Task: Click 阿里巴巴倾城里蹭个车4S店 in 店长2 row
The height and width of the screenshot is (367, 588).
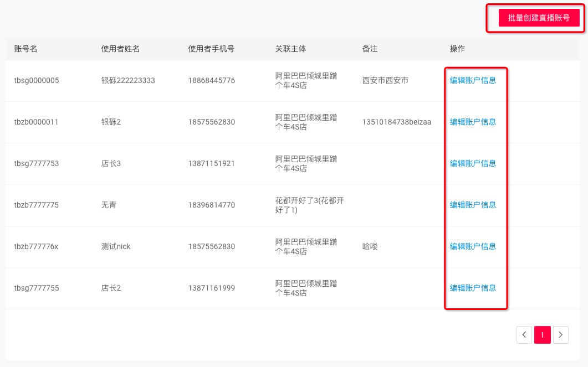Action: 306,288
